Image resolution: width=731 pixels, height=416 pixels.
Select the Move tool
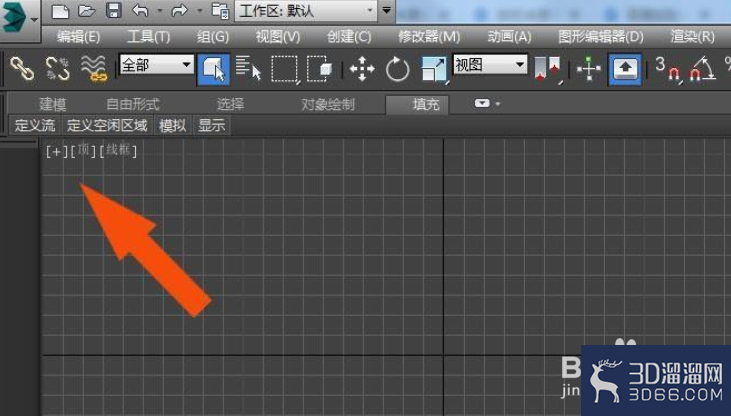click(362, 69)
